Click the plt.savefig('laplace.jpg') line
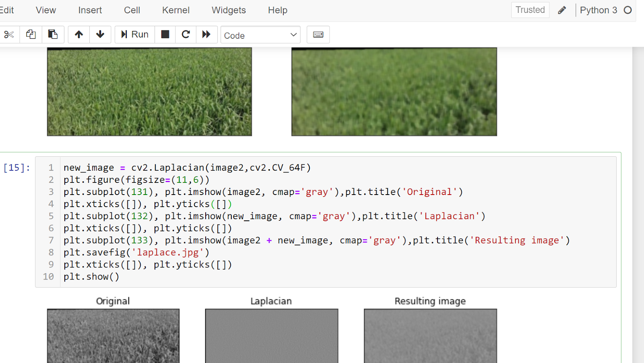This screenshot has width=644, height=363. coord(136,253)
